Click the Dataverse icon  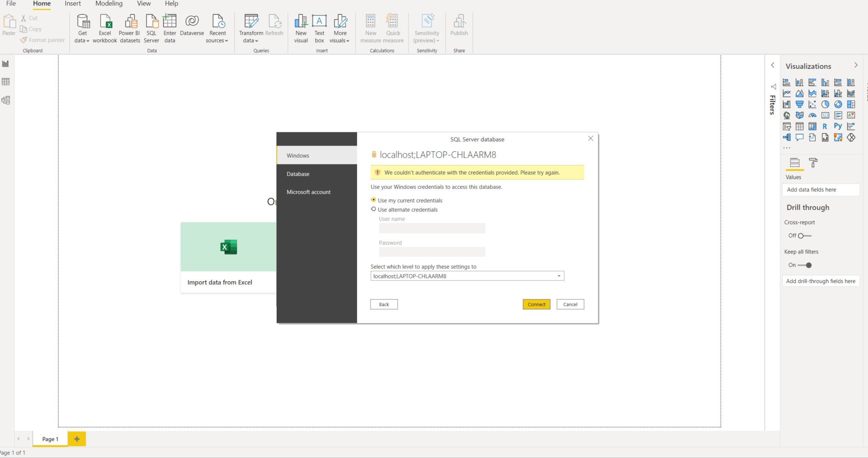coord(192,26)
